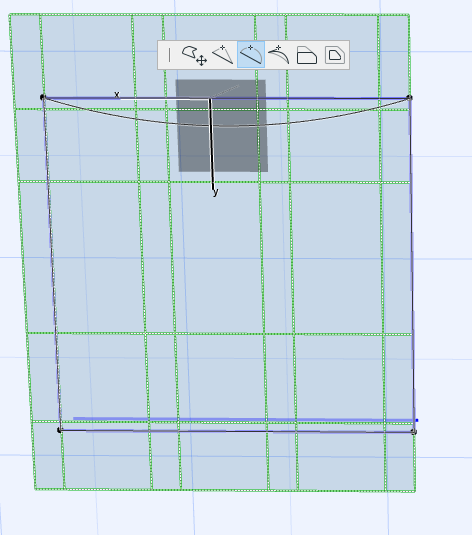Click the 'x' axis label
472x535 pixels.
click(x=117, y=94)
